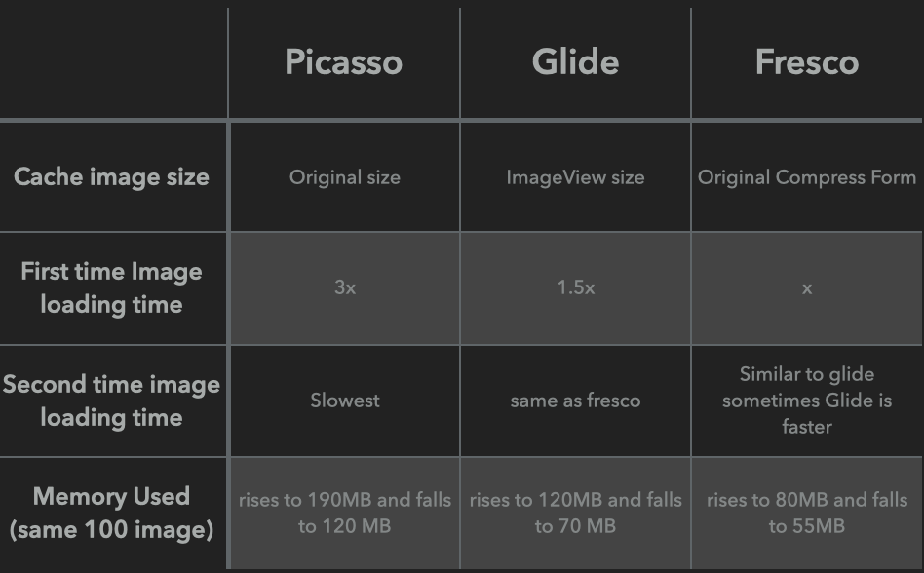Viewport: 924px width, 573px height.
Task: Select the Cache image size row label
Action: [x=111, y=177]
